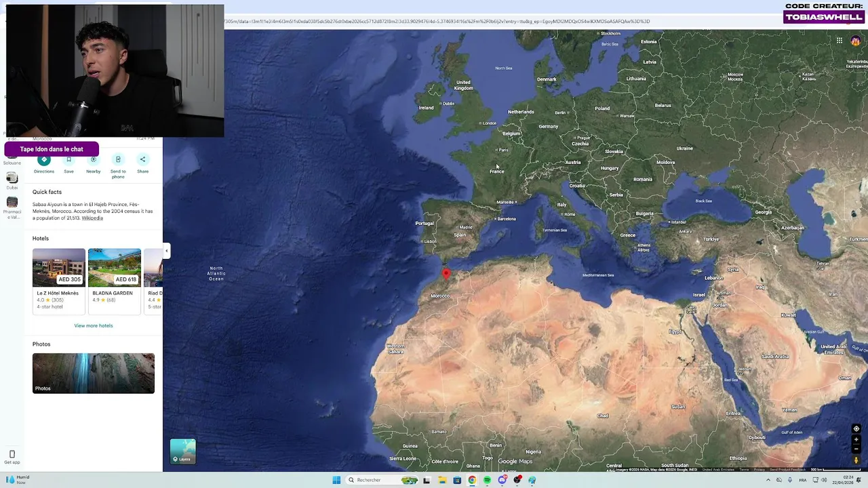
Task: Click the Share icon
Action: [142, 160]
